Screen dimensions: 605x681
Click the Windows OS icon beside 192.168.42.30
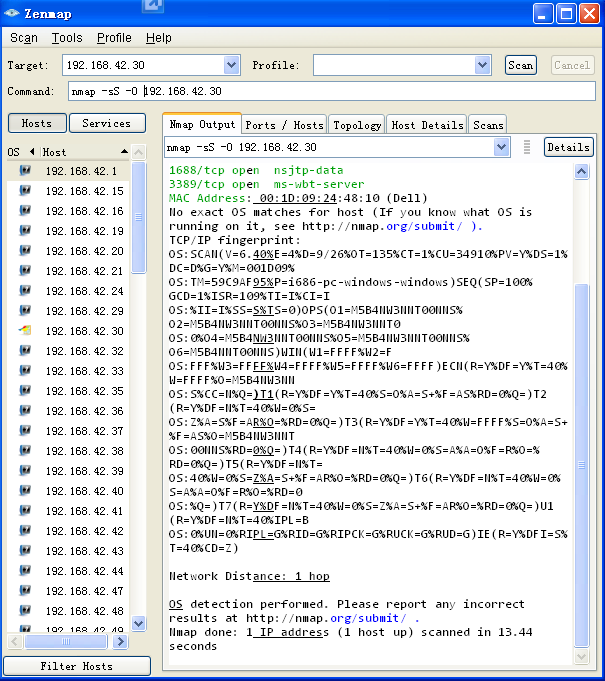(25, 330)
